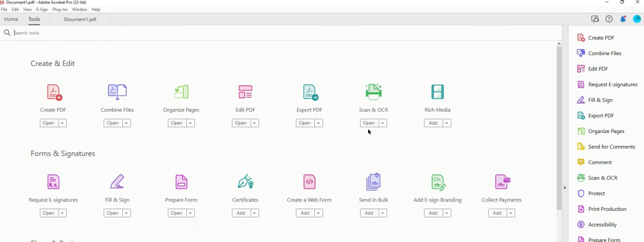Expand the dropdown arrow beside Rich Media Add

pos(447,123)
